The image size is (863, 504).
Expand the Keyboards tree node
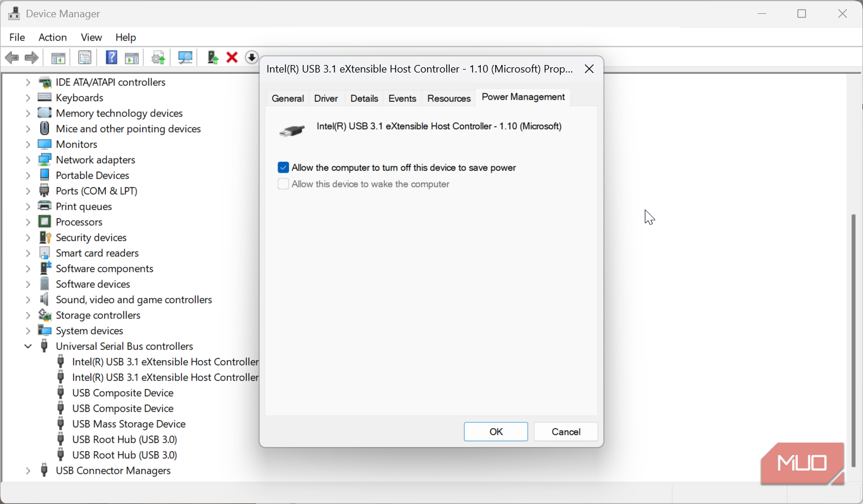tap(28, 98)
